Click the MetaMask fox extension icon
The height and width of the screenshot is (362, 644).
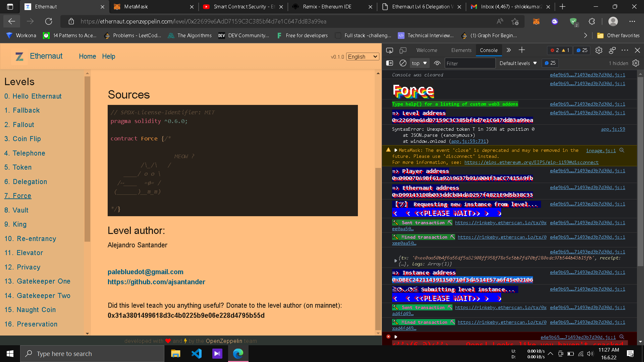click(x=536, y=21)
